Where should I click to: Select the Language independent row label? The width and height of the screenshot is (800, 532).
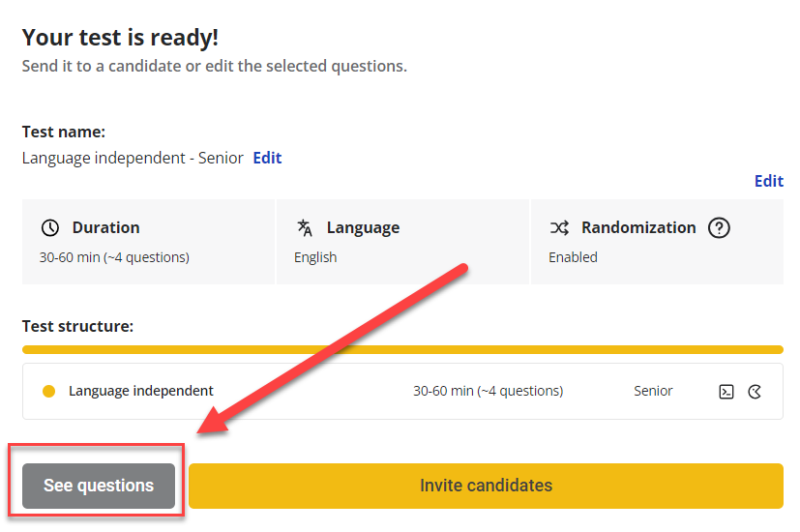tap(141, 392)
